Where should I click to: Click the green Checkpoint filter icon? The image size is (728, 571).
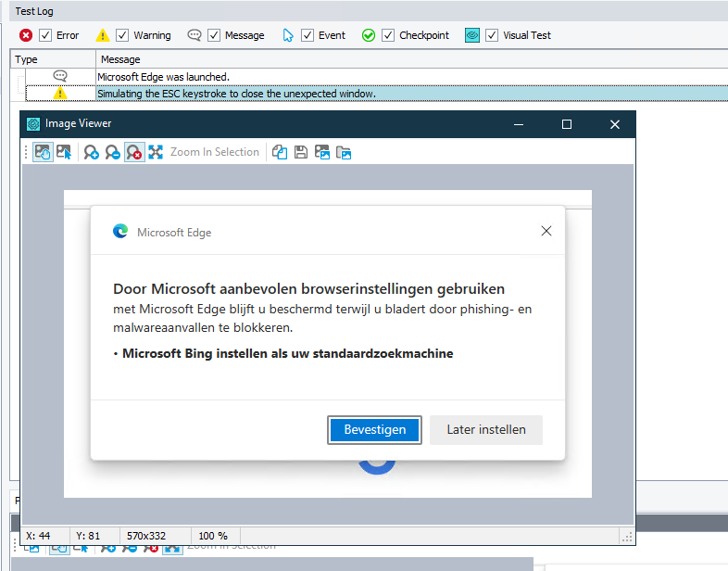click(x=369, y=35)
